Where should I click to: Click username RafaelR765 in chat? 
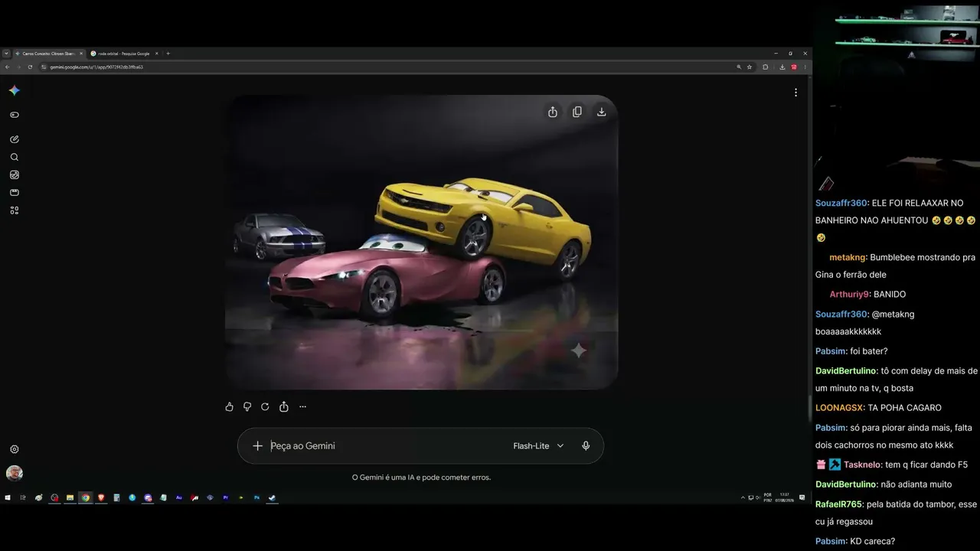click(x=838, y=504)
